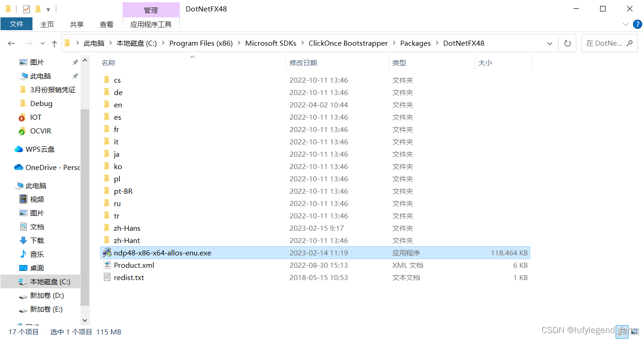The image size is (644, 339).
Task: Open the 文件 menu tab
Action: (16, 24)
